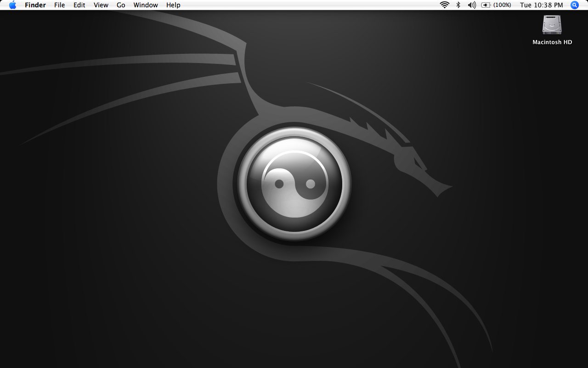This screenshot has height=368, width=588.
Task: Click the volume speaker icon
Action: pyautogui.click(x=472, y=5)
